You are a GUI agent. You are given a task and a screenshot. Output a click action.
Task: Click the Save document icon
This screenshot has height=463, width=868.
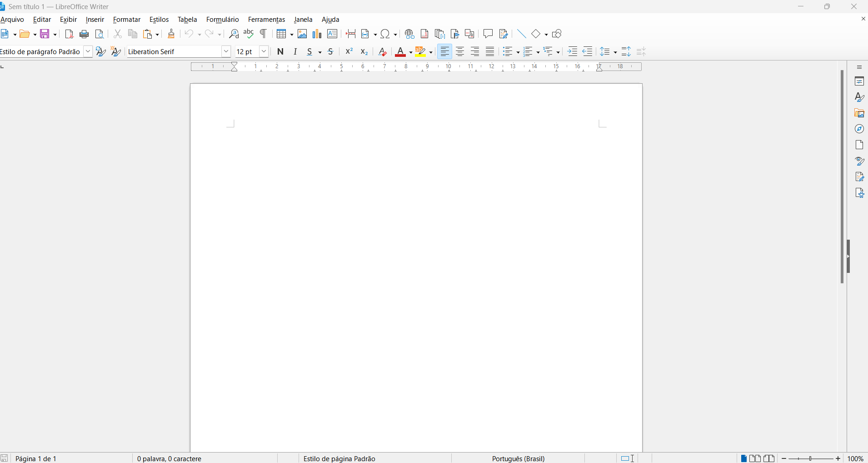point(45,34)
